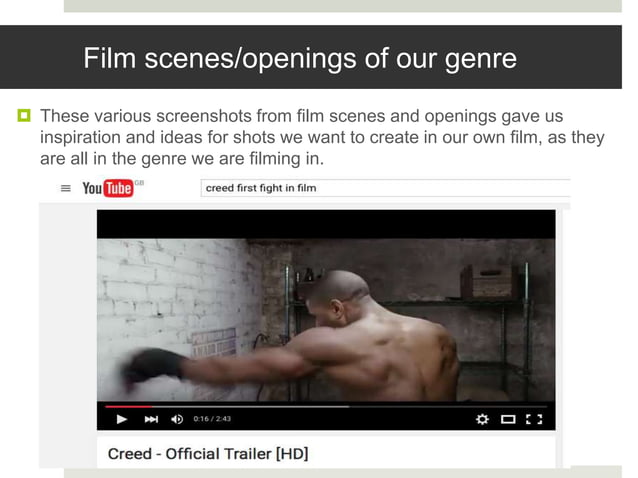Select the 'Creed - Official Trailer [HD]' title
Image resolution: width=638 pixels, height=478 pixels.
[x=208, y=454]
